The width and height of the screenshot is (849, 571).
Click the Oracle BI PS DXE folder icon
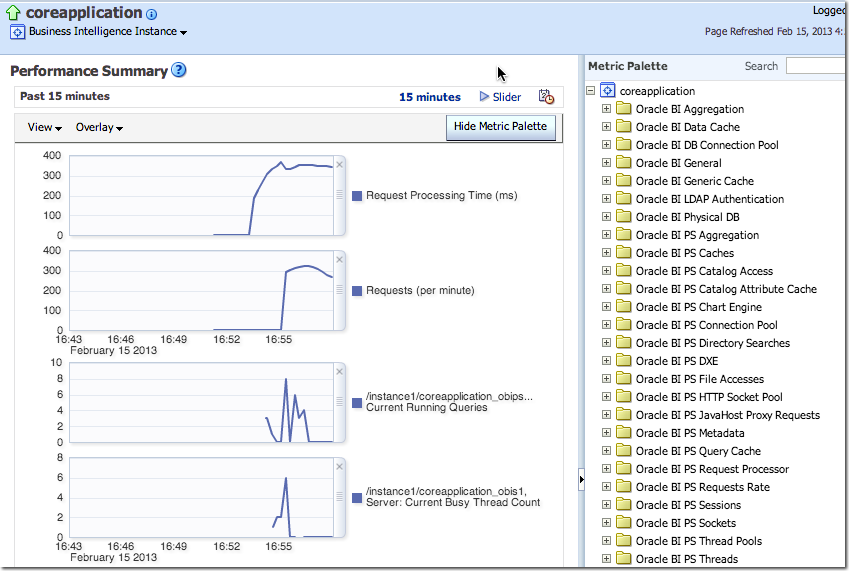point(624,360)
